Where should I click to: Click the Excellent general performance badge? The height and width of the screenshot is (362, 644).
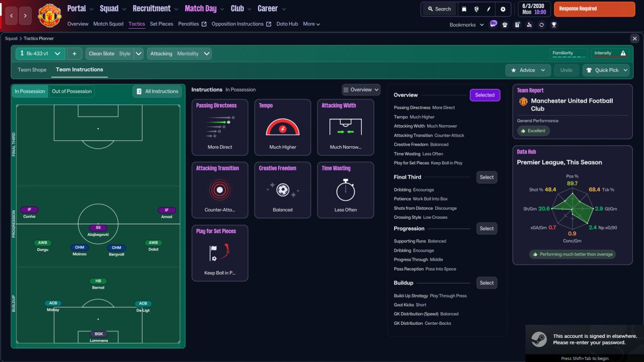pos(533,131)
